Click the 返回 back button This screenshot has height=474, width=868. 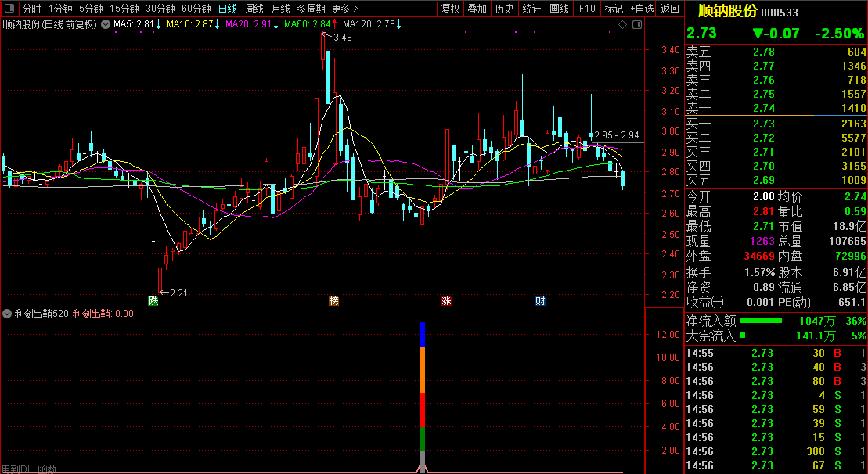pos(670,9)
